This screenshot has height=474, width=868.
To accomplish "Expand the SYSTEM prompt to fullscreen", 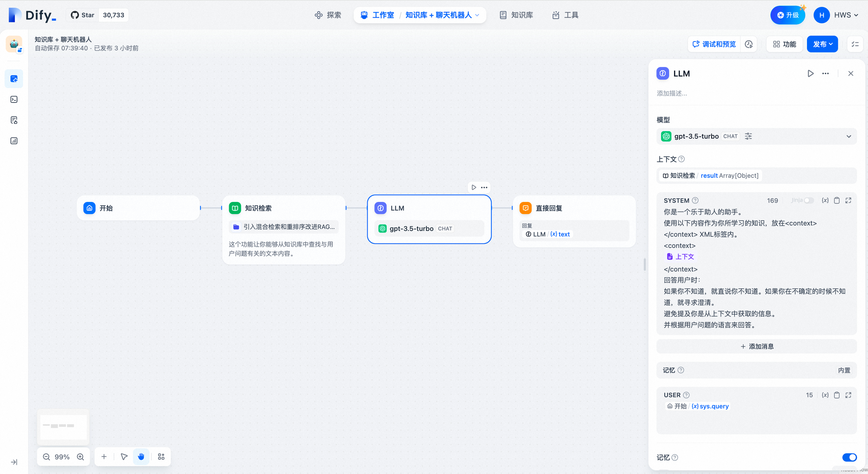I will pyautogui.click(x=848, y=200).
